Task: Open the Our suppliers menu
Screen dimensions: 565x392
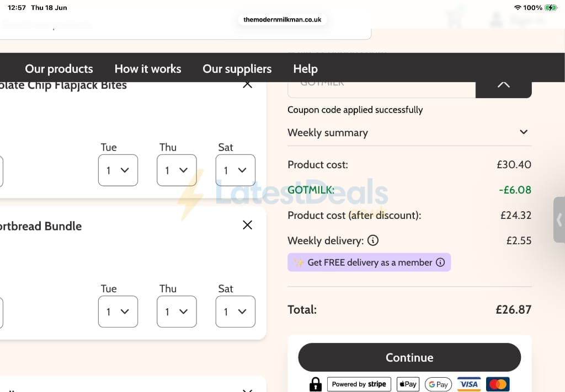Action: [237, 69]
